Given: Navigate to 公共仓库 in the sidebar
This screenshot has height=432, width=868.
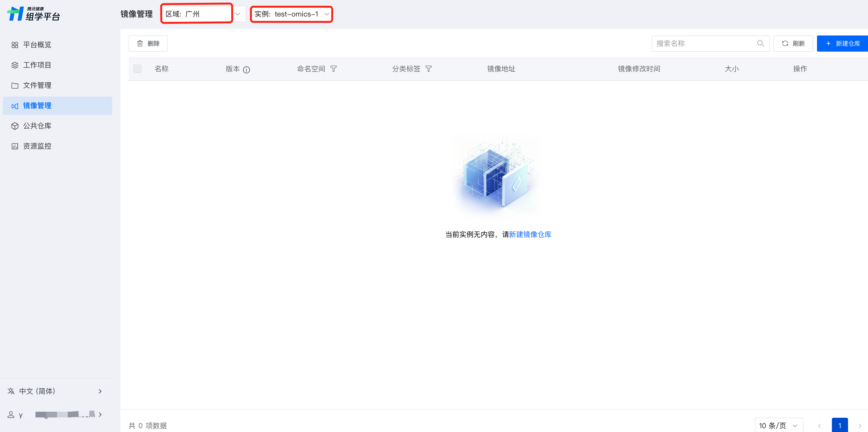Looking at the screenshot, I should [x=37, y=126].
